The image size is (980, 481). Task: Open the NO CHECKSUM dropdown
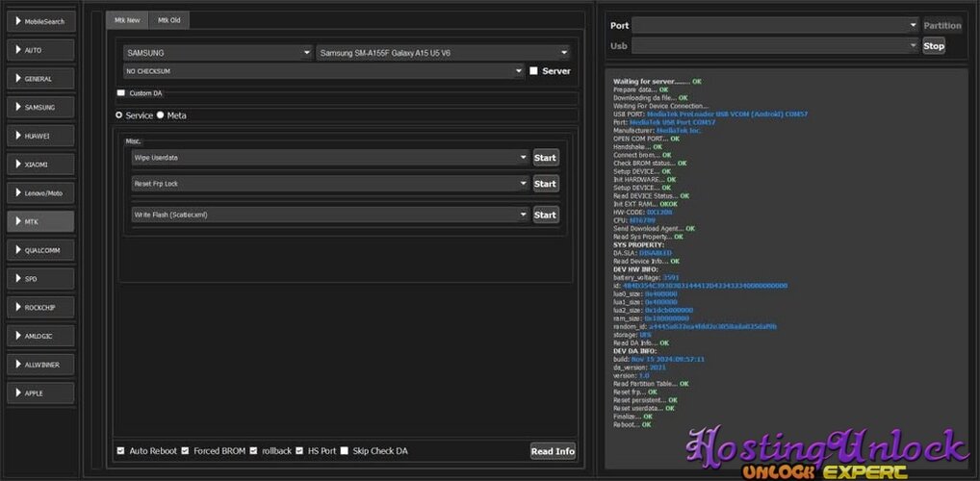tap(323, 71)
